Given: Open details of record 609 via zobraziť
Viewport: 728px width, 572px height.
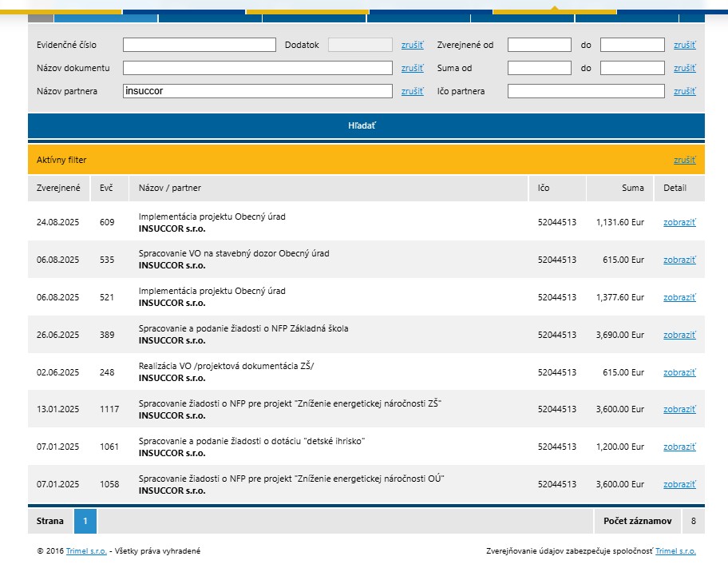Looking at the screenshot, I should (x=679, y=222).
